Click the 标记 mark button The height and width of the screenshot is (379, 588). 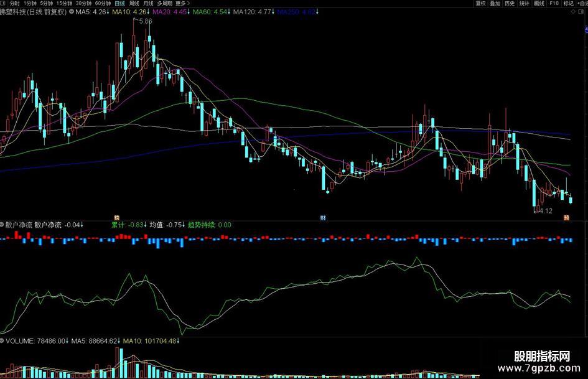(x=569, y=3)
